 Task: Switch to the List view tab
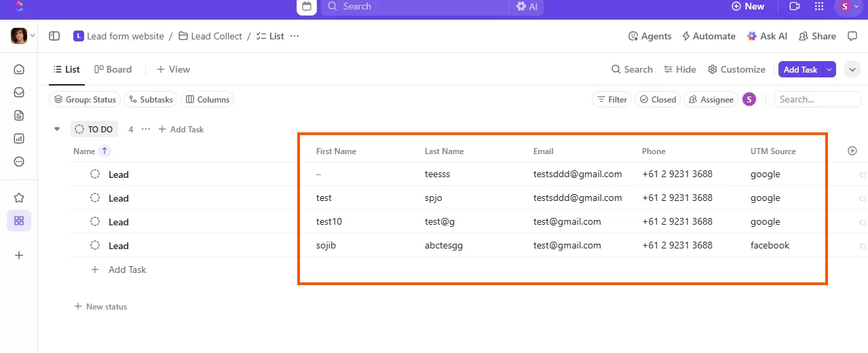click(67, 69)
